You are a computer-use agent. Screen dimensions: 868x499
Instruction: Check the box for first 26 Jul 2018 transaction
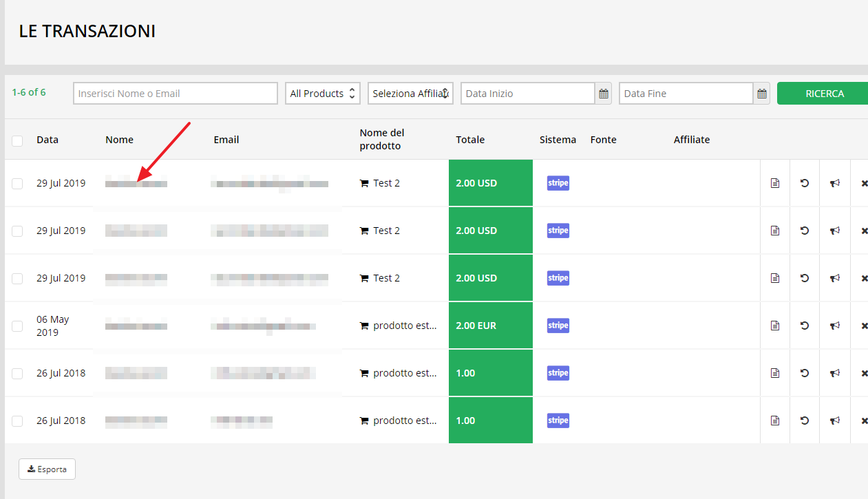(x=17, y=373)
